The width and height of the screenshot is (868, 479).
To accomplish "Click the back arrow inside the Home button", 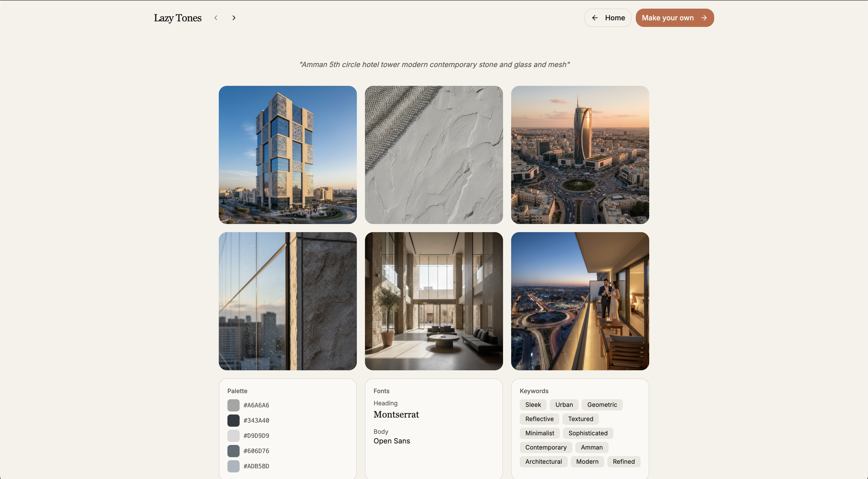I will click(x=595, y=18).
